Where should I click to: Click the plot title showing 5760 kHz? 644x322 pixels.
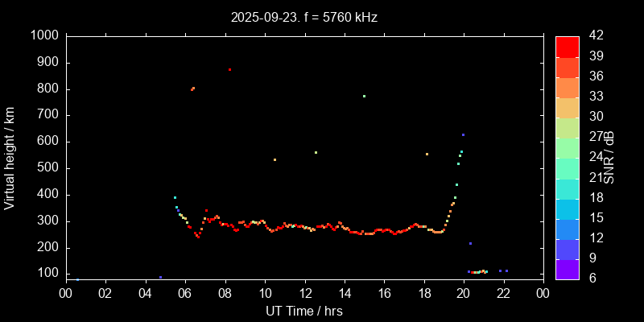coord(304,16)
